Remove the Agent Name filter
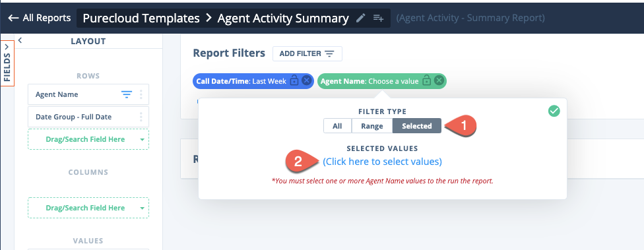Viewport: 644px width, 250px height. (439, 80)
